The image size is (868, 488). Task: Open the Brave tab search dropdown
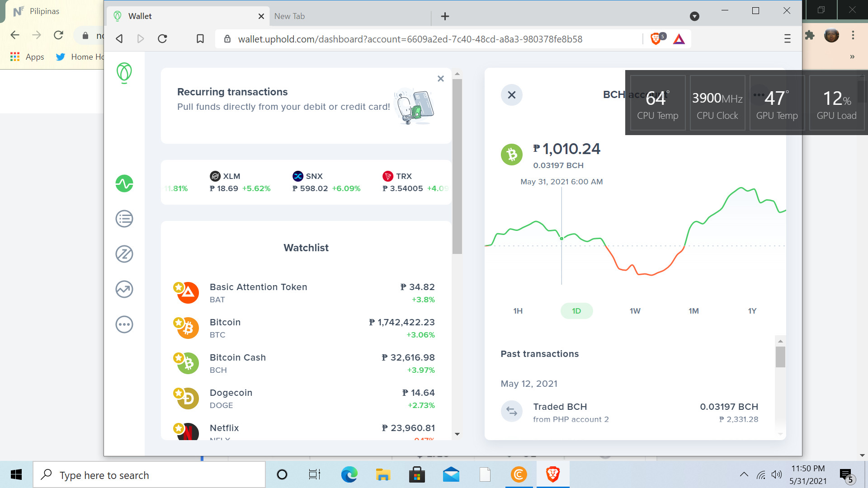pyautogui.click(x=695, y=16)
